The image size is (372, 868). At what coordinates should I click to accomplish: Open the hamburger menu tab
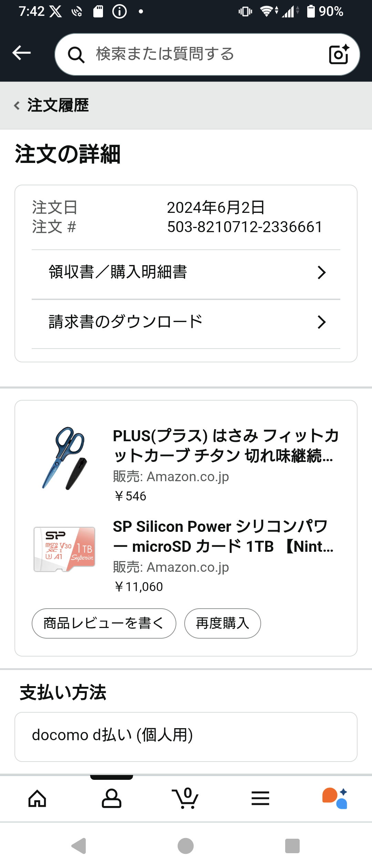pyautogui.click(x=260, y=798)
